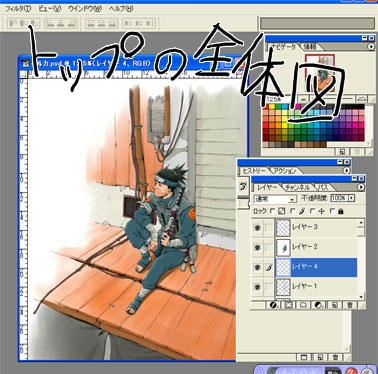Open the History panel flyout menu arrow

coord(346,171)
